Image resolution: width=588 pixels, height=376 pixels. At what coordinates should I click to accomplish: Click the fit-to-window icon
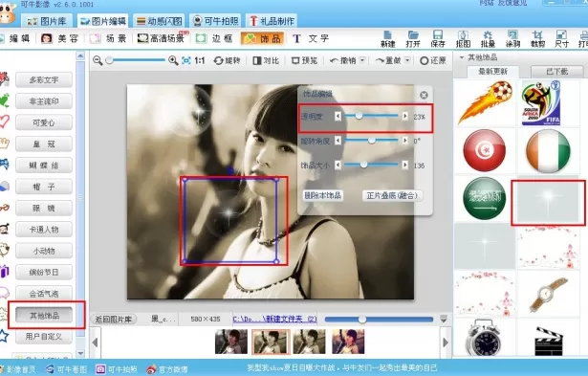tap(186, 60)
